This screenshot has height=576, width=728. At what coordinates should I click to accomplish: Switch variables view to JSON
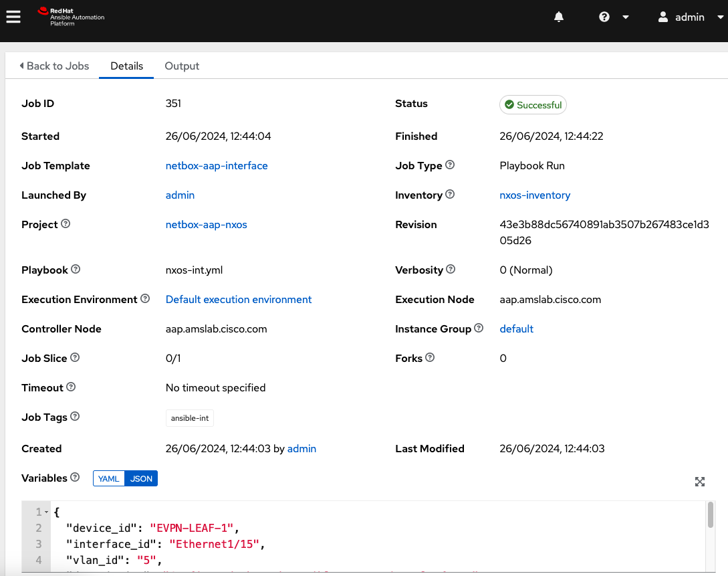click(x=141, y=478)
